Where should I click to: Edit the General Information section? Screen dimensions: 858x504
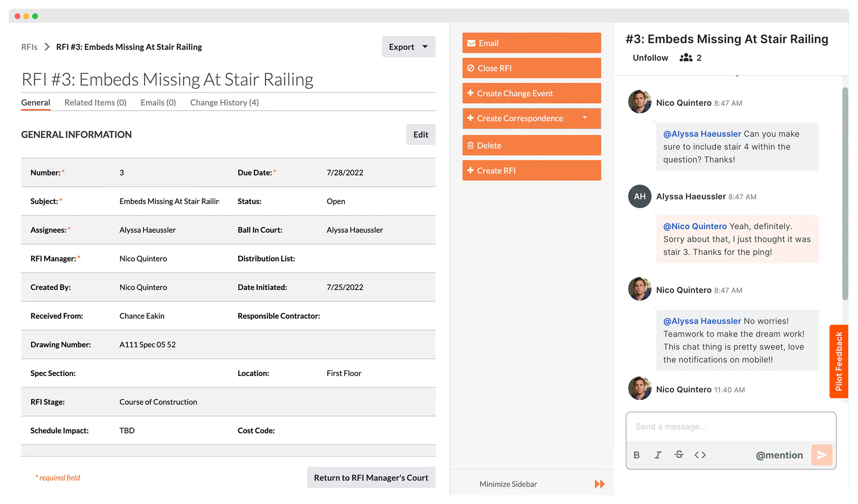point(421,134)
